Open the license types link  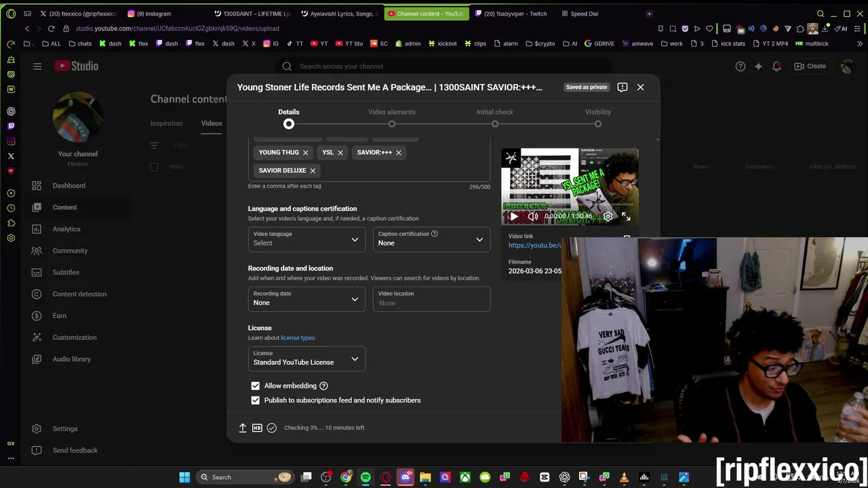tap(298, 338)
